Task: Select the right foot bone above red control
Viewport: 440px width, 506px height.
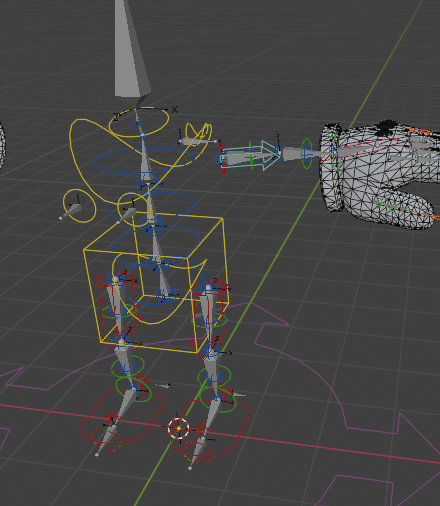Action: coord(211,417)
